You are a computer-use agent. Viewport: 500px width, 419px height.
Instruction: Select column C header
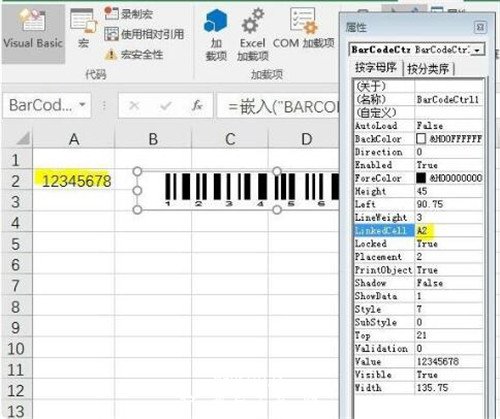(230, 139)
